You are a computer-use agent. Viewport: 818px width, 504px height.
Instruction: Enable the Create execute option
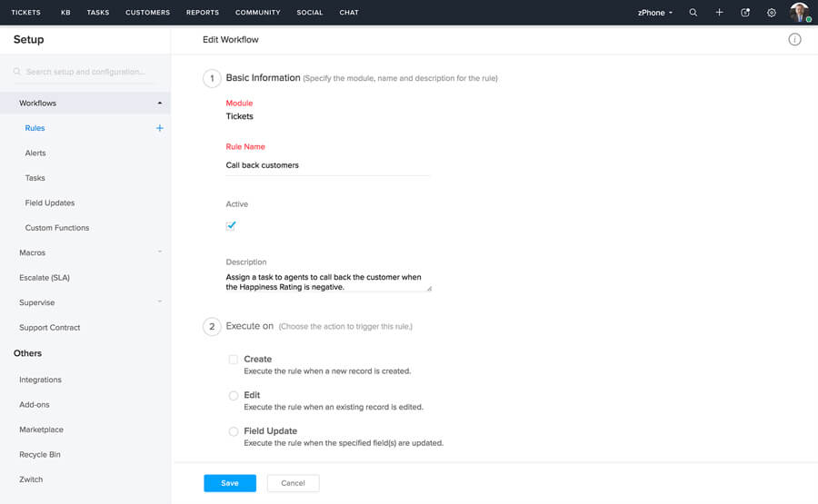234,360
